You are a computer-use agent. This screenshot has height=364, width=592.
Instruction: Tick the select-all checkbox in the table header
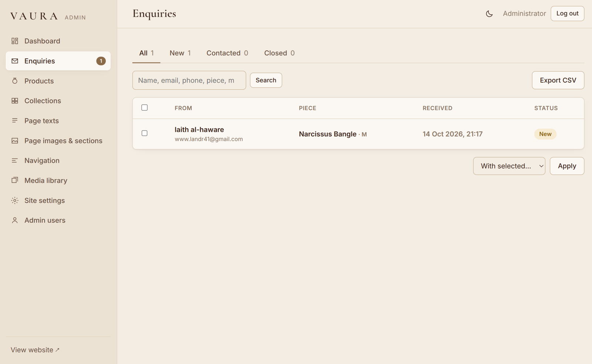[x=145, y=108]
